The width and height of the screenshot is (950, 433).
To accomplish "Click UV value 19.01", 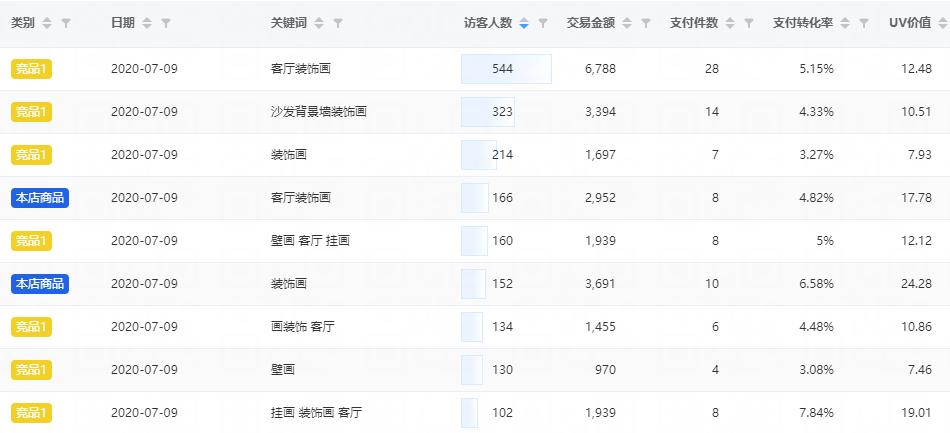I will pyautogui.click(x=916, y=413).
